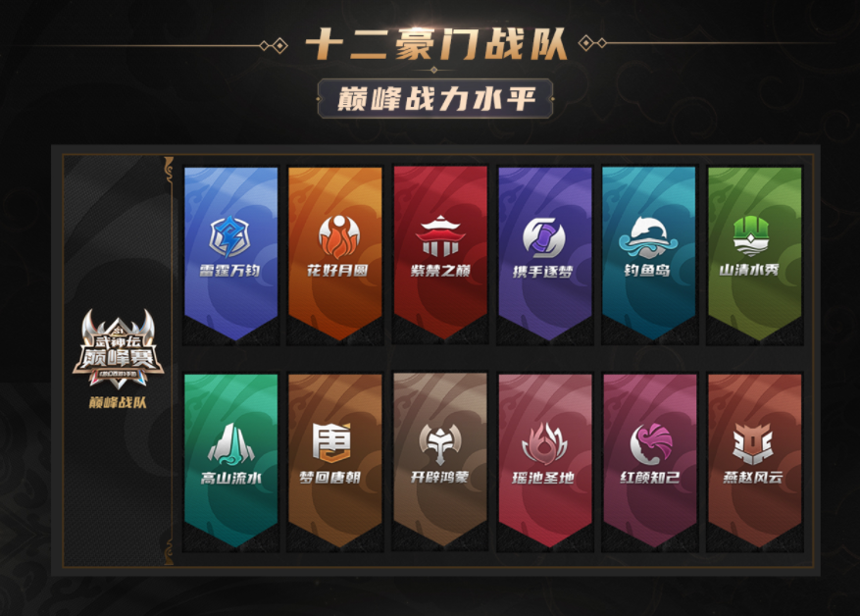Screen dimensions: 860x616
Task: Click the 瑶池圣地 pink flame emblem
Action: click(543, 443)
